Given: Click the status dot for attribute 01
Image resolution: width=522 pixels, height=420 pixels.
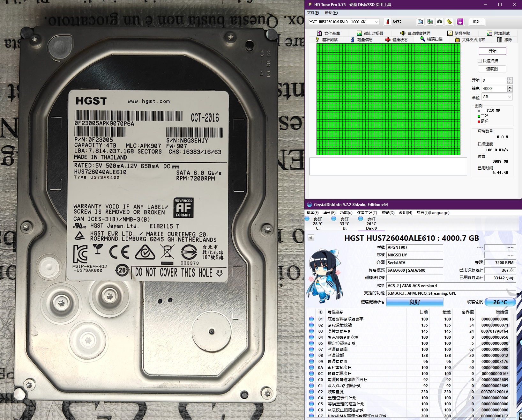Looking at the screenshot, I should point(311,319).
